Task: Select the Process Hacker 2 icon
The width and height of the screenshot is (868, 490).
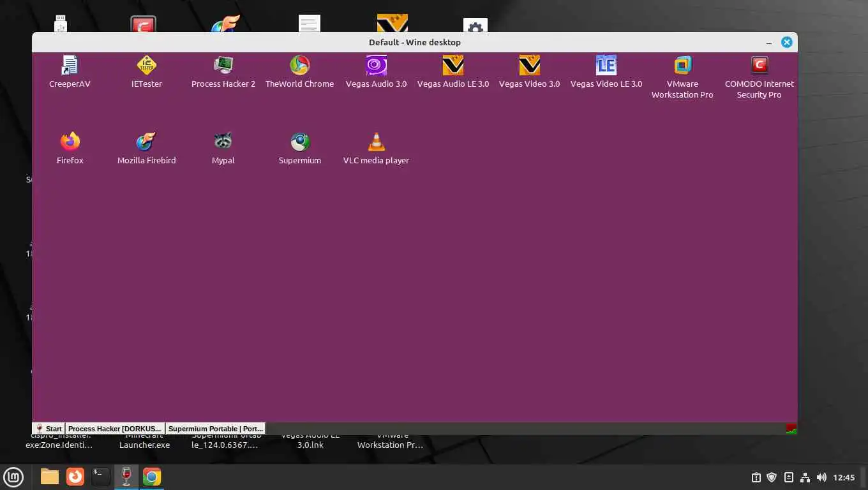Action: click(x=223, y=65)
